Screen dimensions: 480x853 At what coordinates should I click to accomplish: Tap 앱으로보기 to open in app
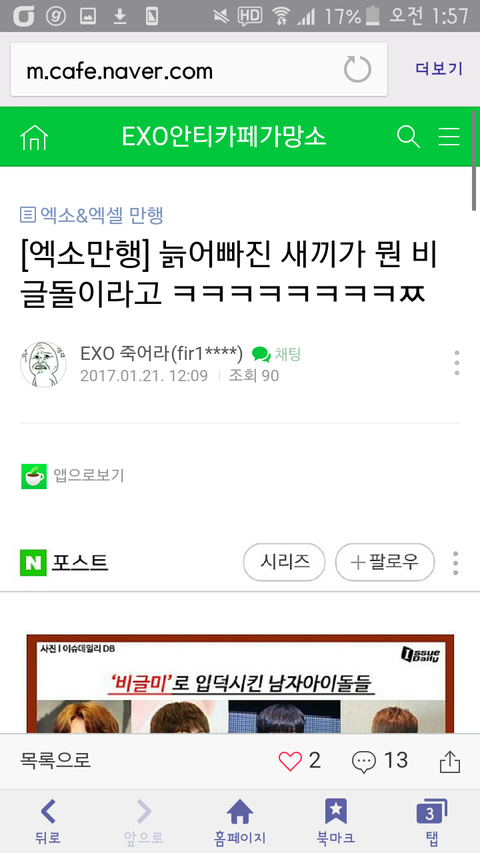pyautogui.click(x=72, y=476)
